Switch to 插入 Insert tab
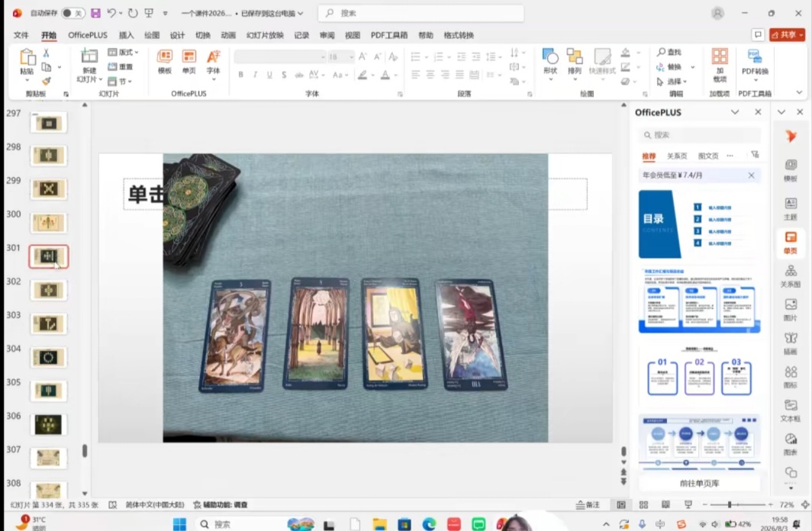The width and height of the screenshot is (812, 531). (127, 35)
